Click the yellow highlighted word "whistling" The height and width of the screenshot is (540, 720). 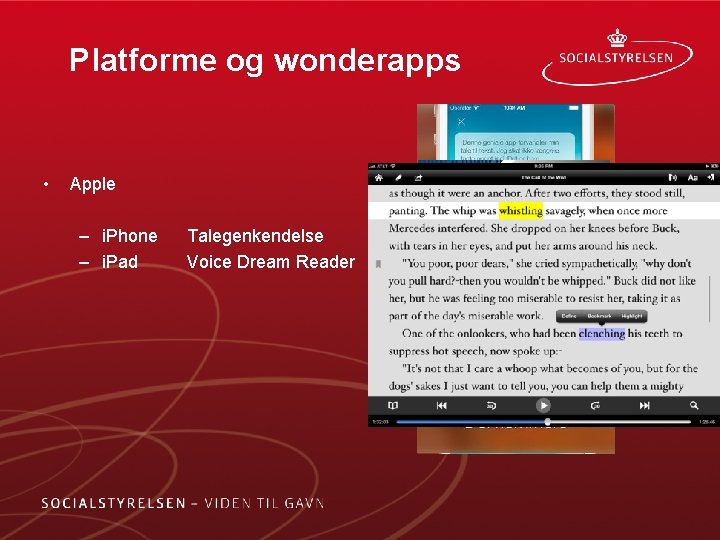[x=521, y=210]
